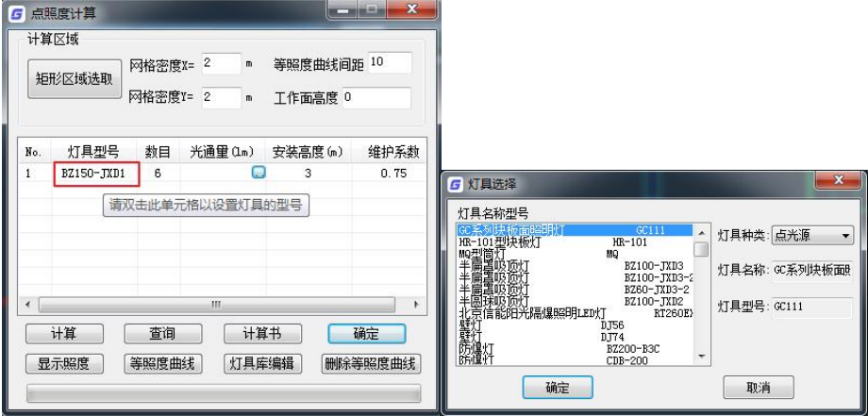Select 吸顶灯 entry with model BZ100-JXD3

coord(576,266)
